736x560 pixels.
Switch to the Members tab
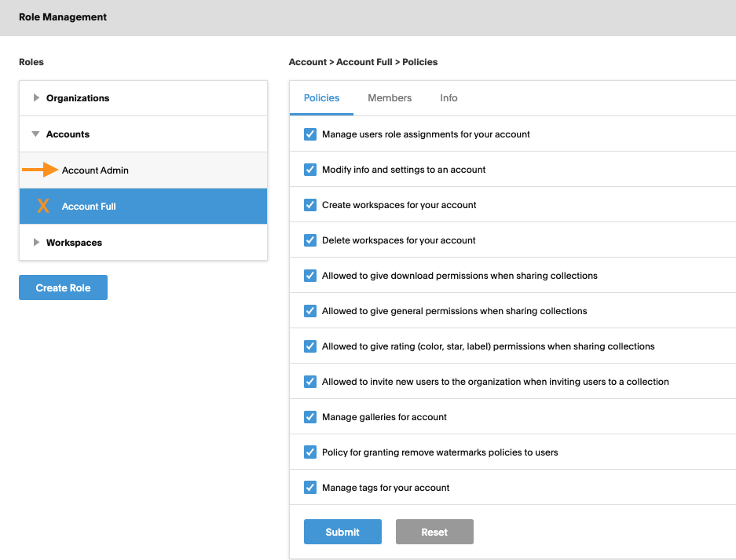click(x=390, y=98)
